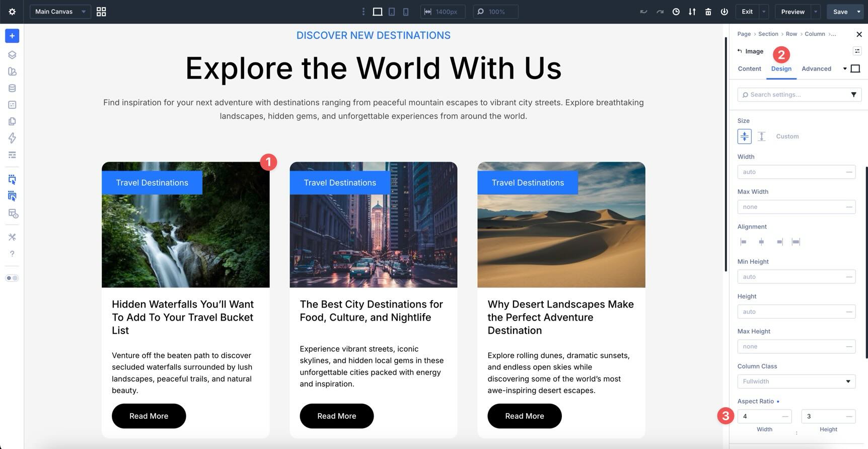The height and width of the screenshot is (449, 868).
Task: Switch to desktop viewport icon
Action: [377, 12]
